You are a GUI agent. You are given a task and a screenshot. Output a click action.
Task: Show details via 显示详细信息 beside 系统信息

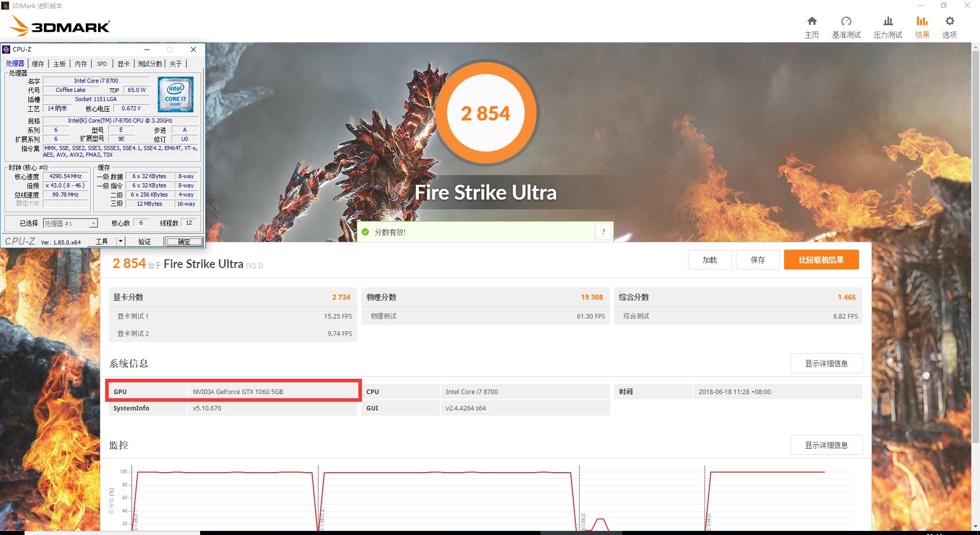(826, 363)
